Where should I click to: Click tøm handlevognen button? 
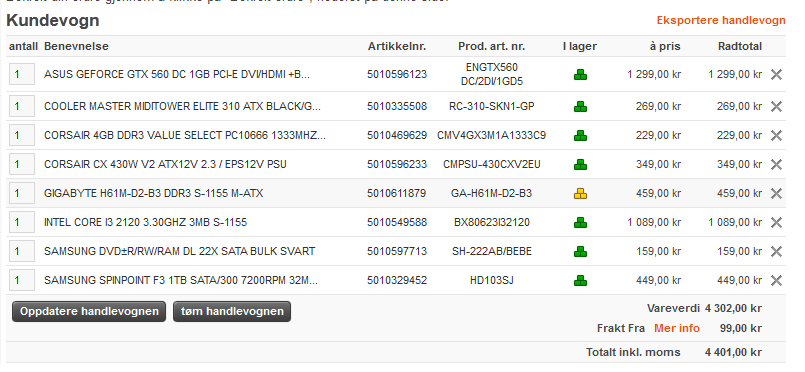click(x=232, y=311)
